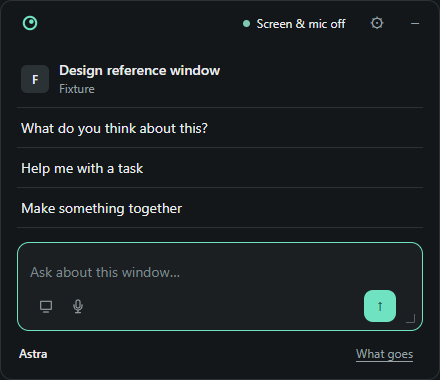Toggle screen sharing monitor icon

click(46, 306)
